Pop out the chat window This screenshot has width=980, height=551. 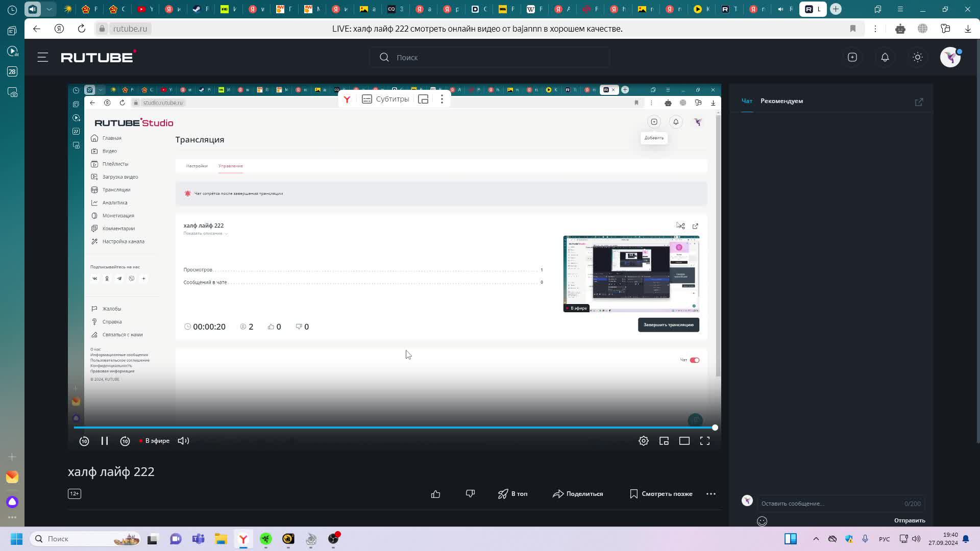(919, 102)
